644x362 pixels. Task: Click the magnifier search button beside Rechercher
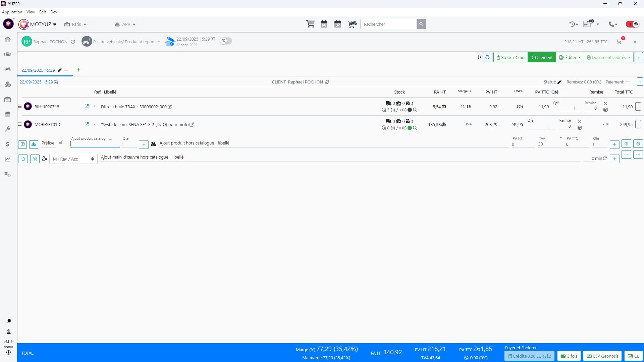point(421,24)
